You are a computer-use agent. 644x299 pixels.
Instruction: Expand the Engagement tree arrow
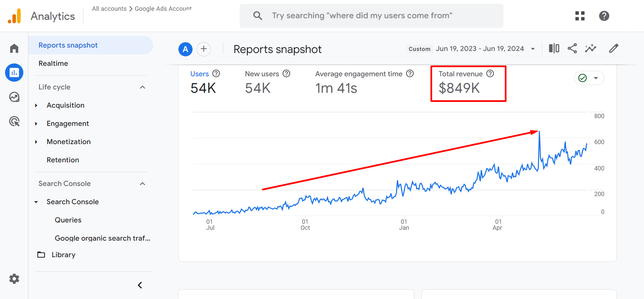pos(36,124)
